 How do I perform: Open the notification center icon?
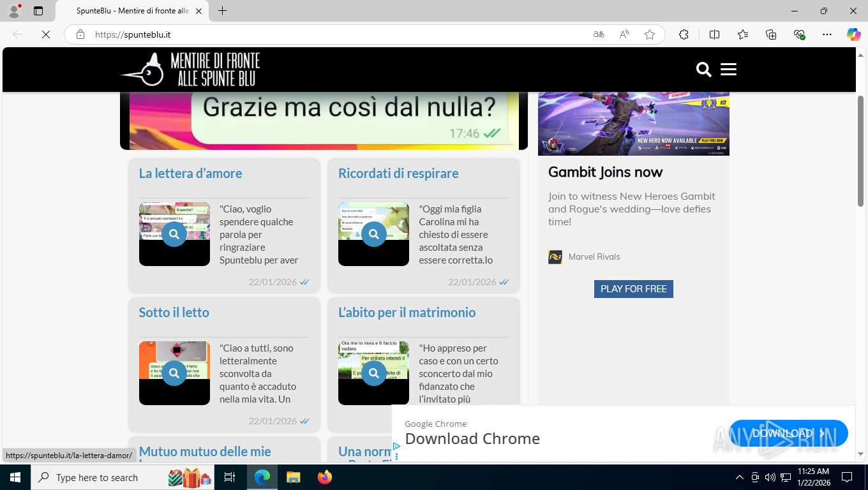click(x=847, y=477)
